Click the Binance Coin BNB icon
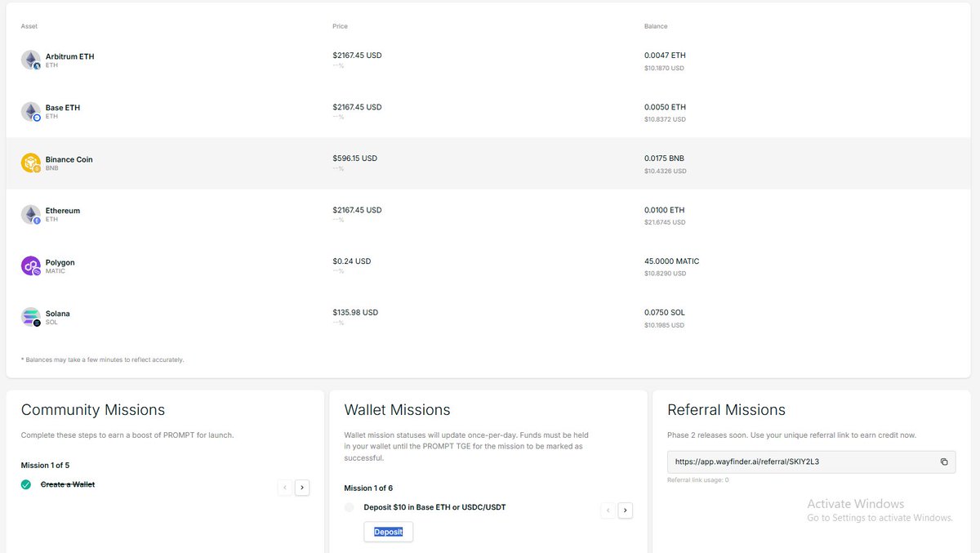This screenshot has width=980, height=553. (x=31, y=163)
